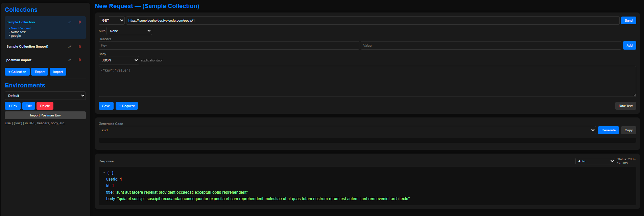Image resolution: width=644 pixels, height=216 pixels.
Task: Click the id: 1 response line
Action: pos(110,186)
